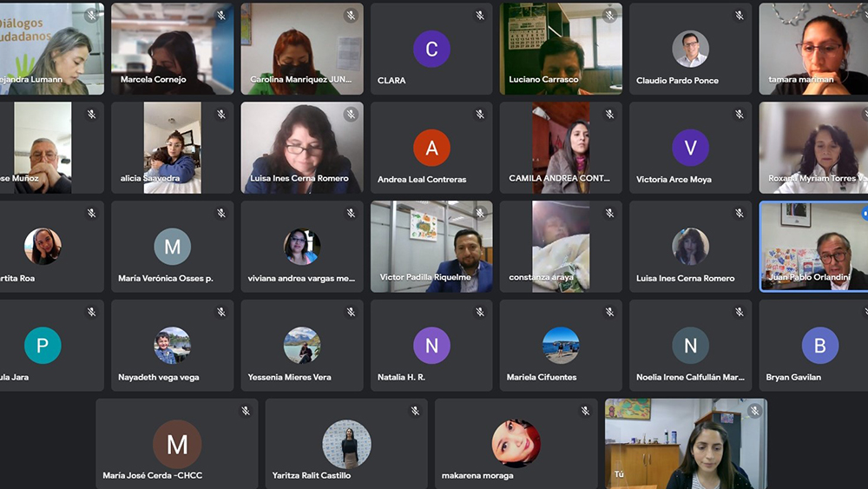This screenshot has width=868, height=489.
Task: Click muted mic icon on Marcela Cornejo's tile
Action: tap(221, 16)
